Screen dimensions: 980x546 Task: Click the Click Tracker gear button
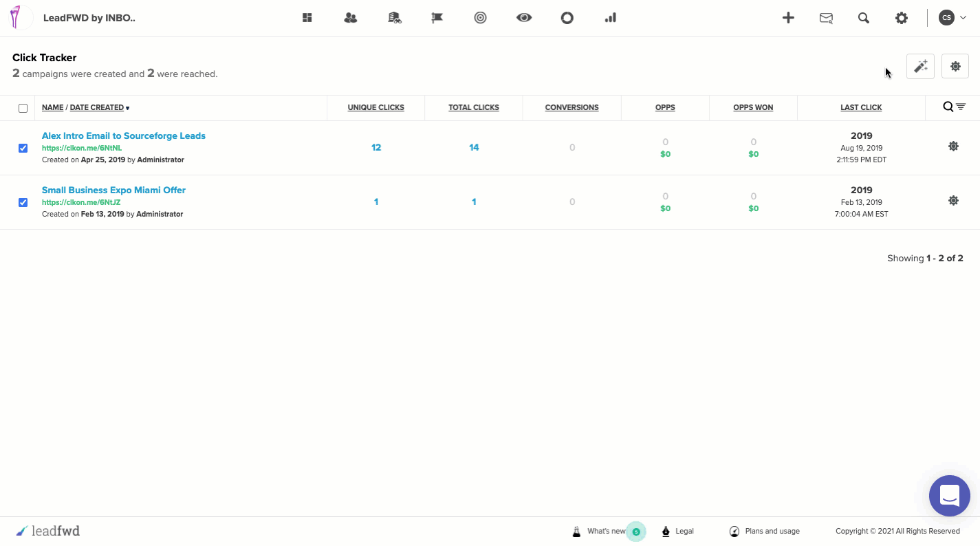pyautogui.click(x=955, y=66)
